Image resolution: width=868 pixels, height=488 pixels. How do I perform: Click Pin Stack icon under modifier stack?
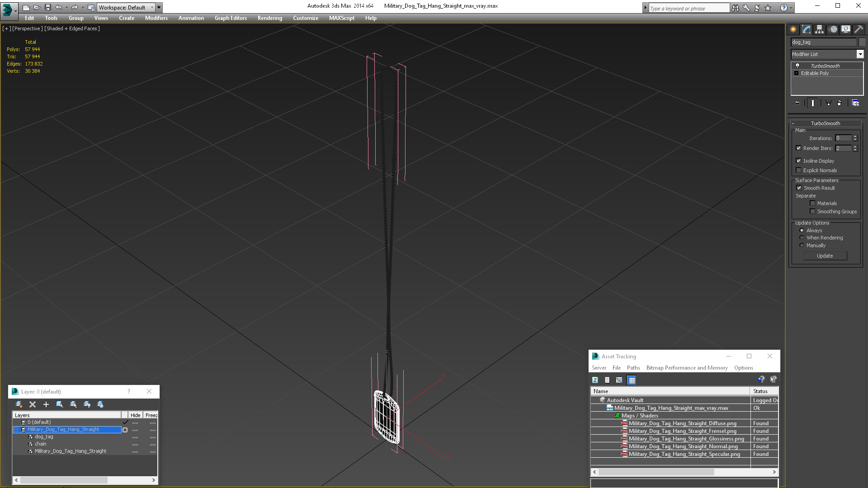coord(797,103)
